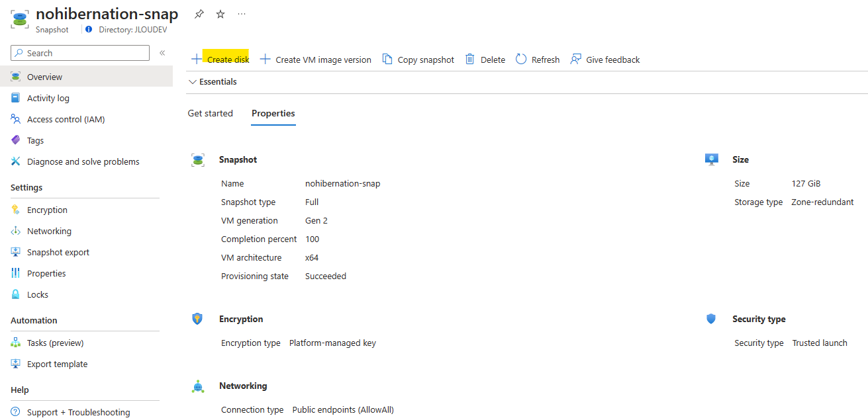Viewport: 868px width, 420px height.
Task: Click the Properties bars icon in sidebar
Action: click(x=16, y=273)
